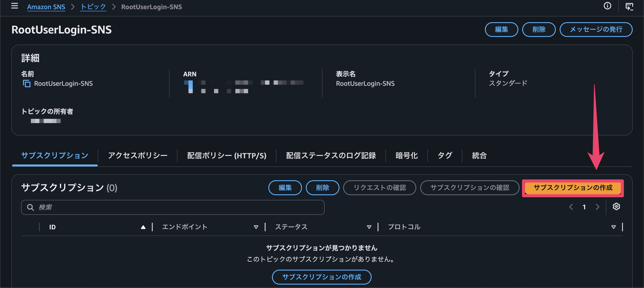
Task: Click the topic 編集 button at top
Action: click(x=501, y=30)
